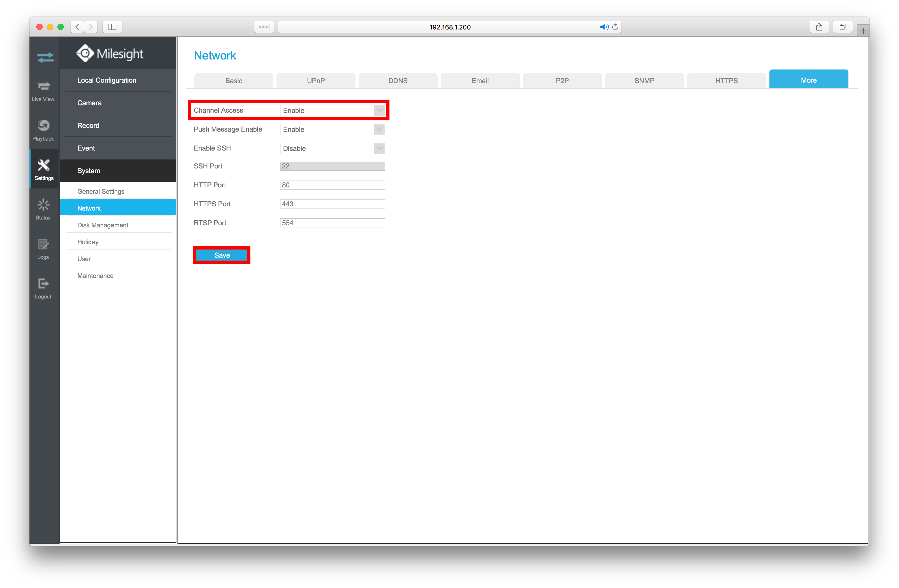This screenshot has width=899, height=588.
Task: Edit the HTTP Port field
Action: (332, 185)
